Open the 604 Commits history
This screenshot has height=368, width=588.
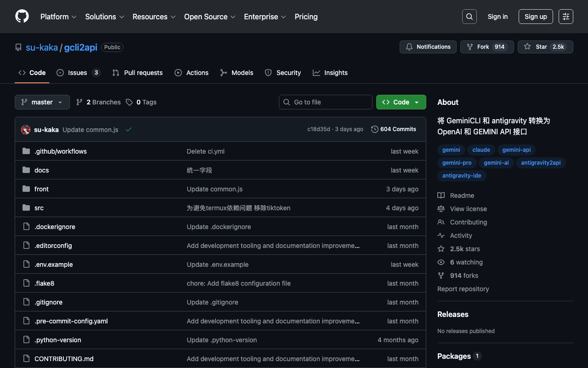point(394,129)
